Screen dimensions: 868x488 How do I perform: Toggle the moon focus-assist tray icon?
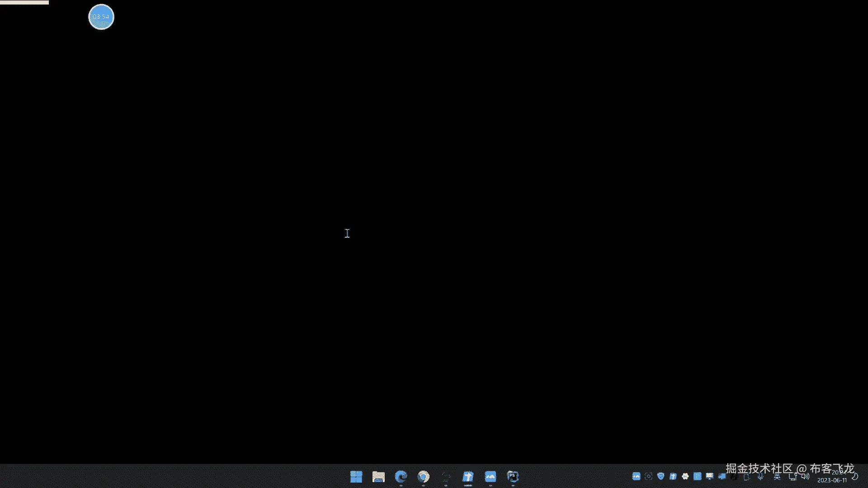tap(855, 476)
